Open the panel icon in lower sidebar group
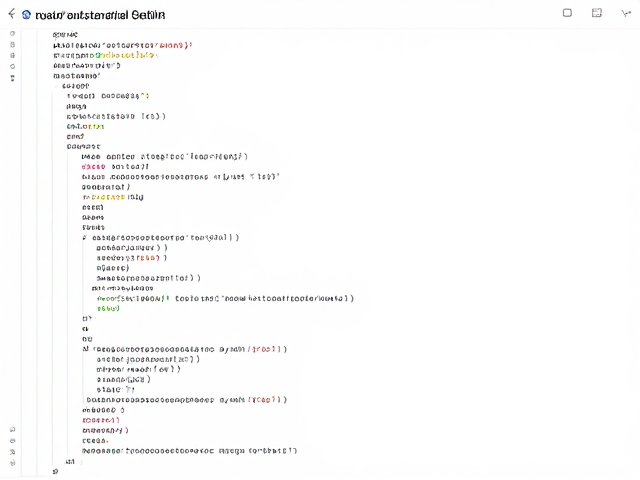The height and width of the screenshot is (480, 640). [x=13, y=429]
